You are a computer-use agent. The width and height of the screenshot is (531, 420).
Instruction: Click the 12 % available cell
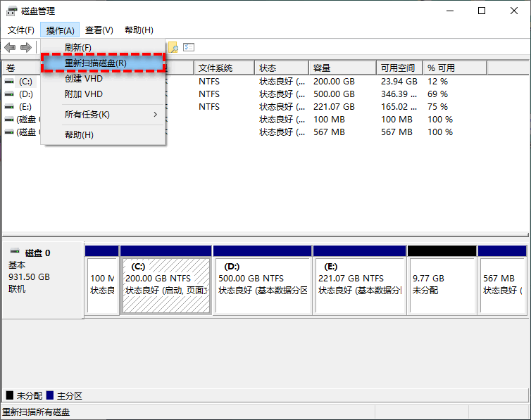[x=437, y=82]
